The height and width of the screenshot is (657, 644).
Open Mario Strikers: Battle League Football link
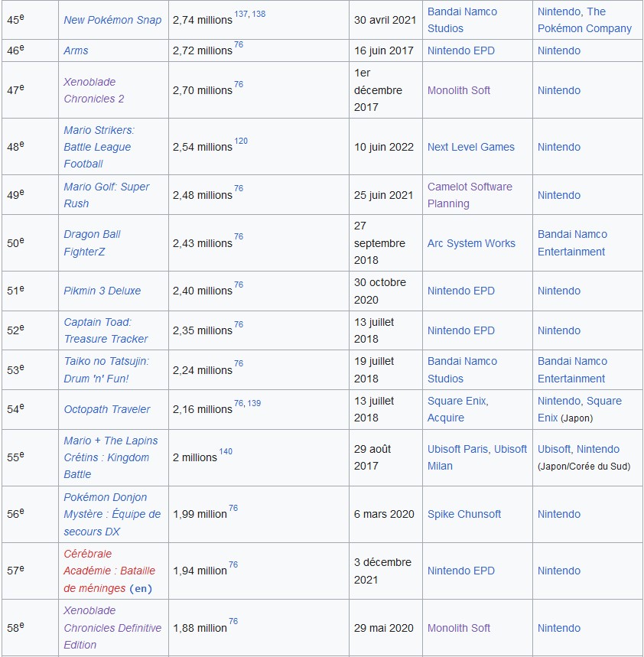click(99, 147)
